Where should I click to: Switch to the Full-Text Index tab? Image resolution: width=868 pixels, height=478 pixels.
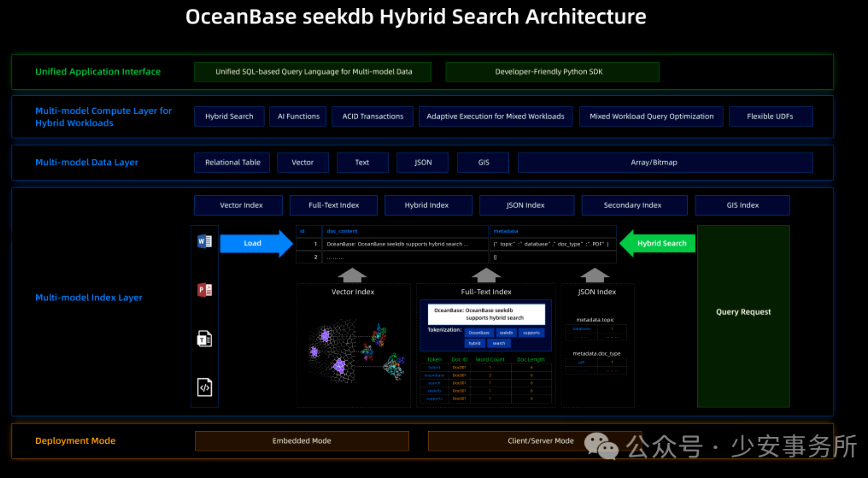[333, 205]
